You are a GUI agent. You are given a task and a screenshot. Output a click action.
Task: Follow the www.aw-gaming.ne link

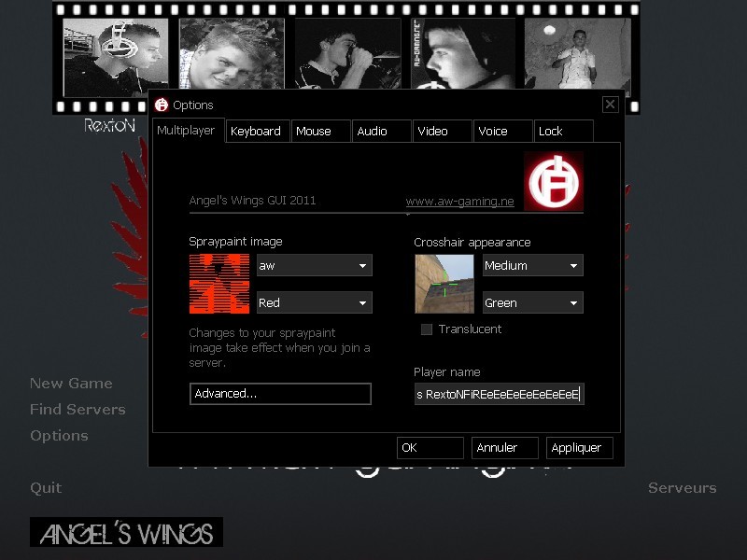point(459,202)
